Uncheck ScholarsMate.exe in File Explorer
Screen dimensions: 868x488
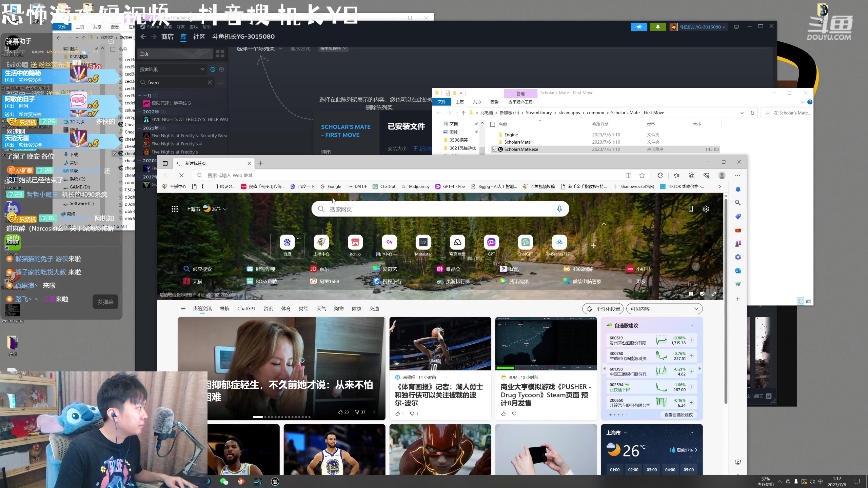(x=495, y=149)
